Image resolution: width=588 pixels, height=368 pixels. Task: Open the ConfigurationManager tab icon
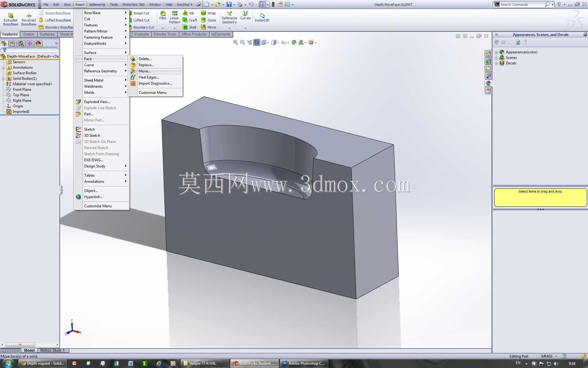click(21, 44)
